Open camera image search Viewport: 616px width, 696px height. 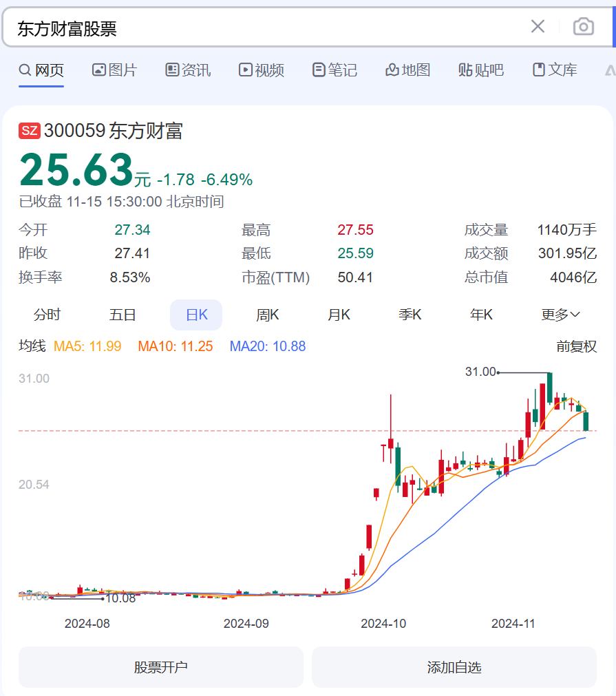coord(583,27)
